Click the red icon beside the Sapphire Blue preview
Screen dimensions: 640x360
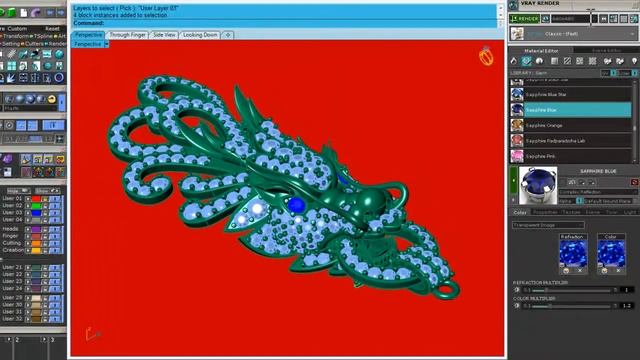click(x=634, y=182)
